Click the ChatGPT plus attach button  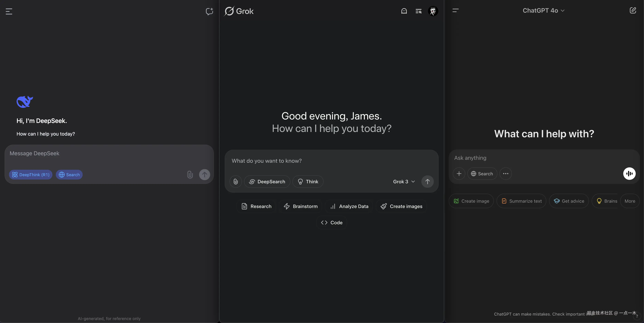tap(459, 174)
